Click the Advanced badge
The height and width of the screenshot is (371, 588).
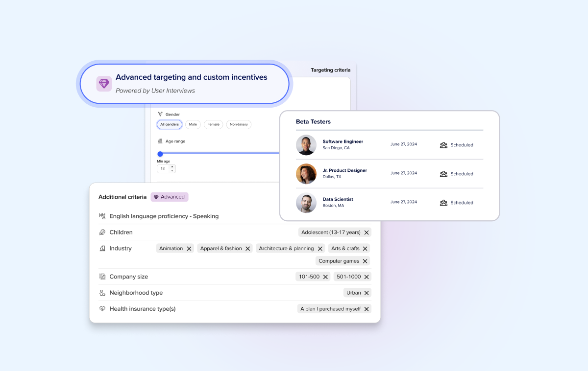[x=170, y=197]
